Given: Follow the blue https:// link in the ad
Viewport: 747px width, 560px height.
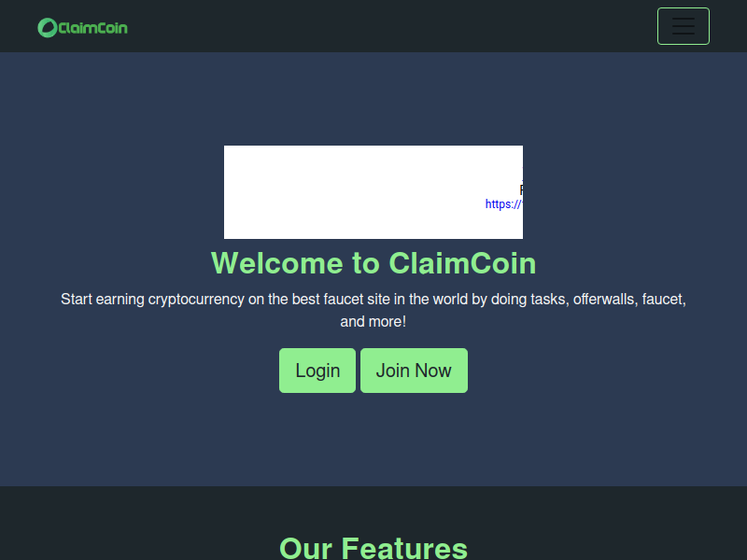Looking at the screenshot, I should 503,204.
